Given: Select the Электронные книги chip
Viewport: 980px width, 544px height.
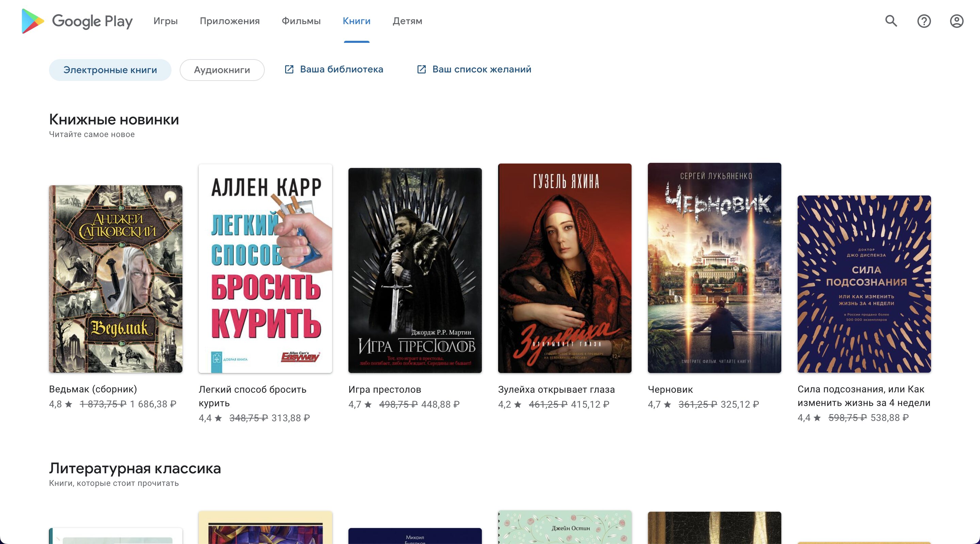Looking at the screenshot, I should point(110,70).
